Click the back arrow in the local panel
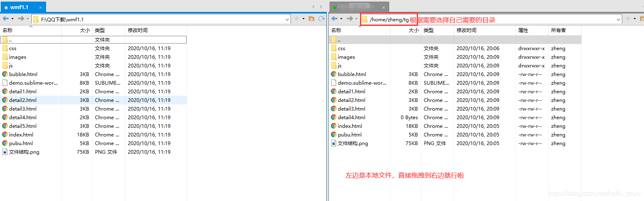Image resolution: width=644 pixels, height=201 pixels. click(6, 19)
